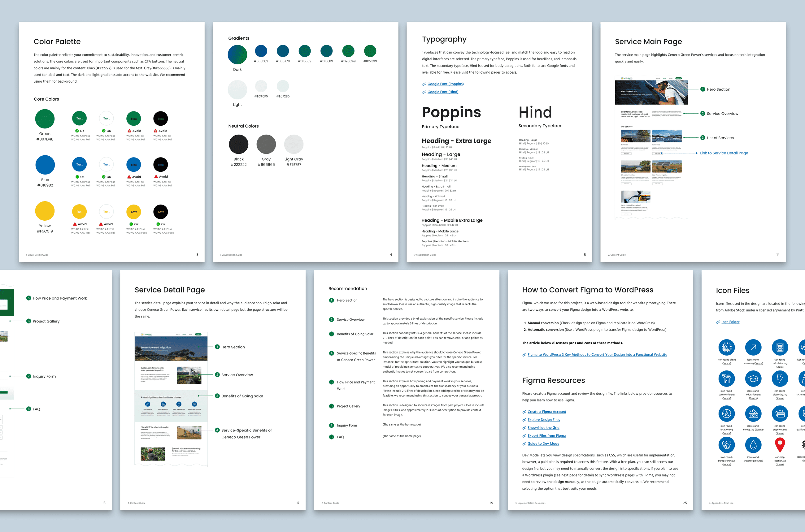Select the icon-round-money.svg cash icon

[x=753, y=413]
